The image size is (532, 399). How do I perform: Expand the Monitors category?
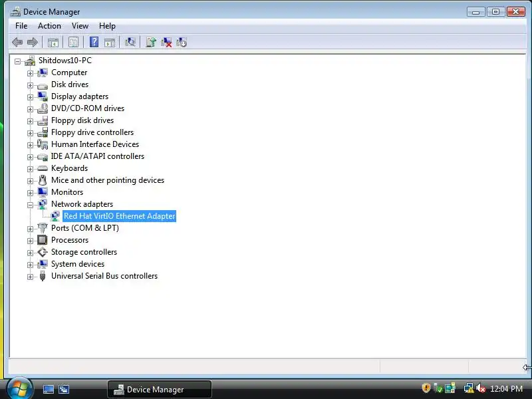30,193
